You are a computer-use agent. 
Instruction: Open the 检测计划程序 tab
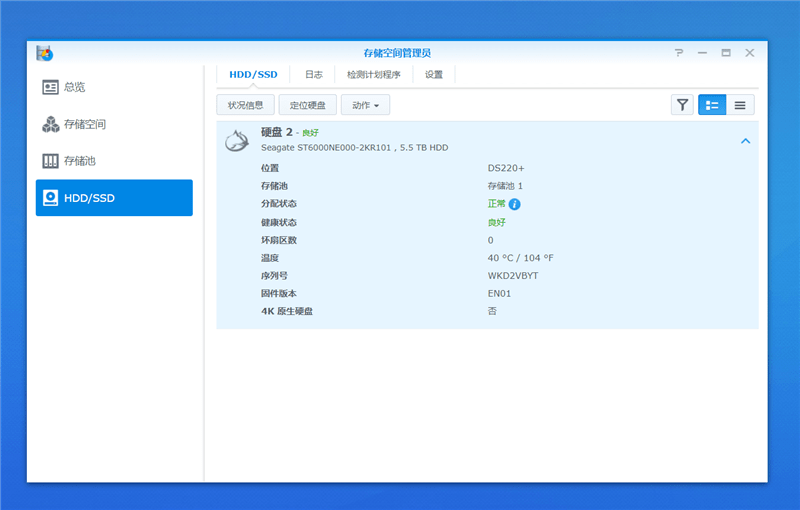[x=373, y=74]
